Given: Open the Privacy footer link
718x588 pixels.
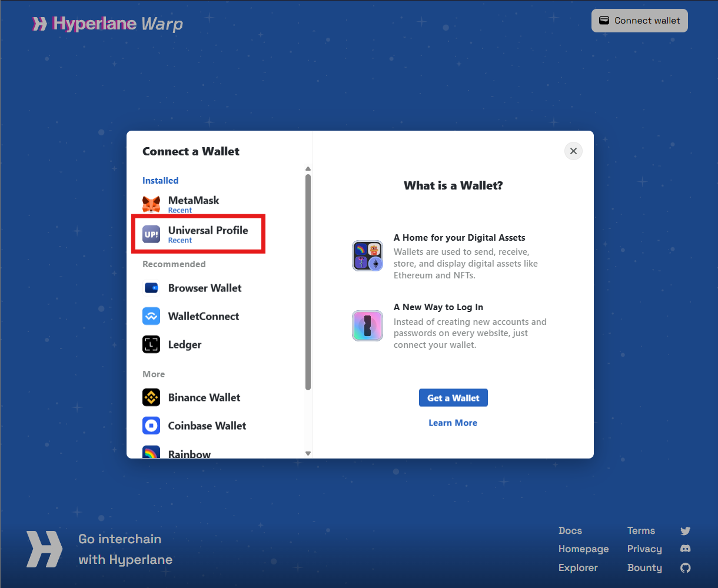Looking at the screenshot, I should [x=644, y=549].
